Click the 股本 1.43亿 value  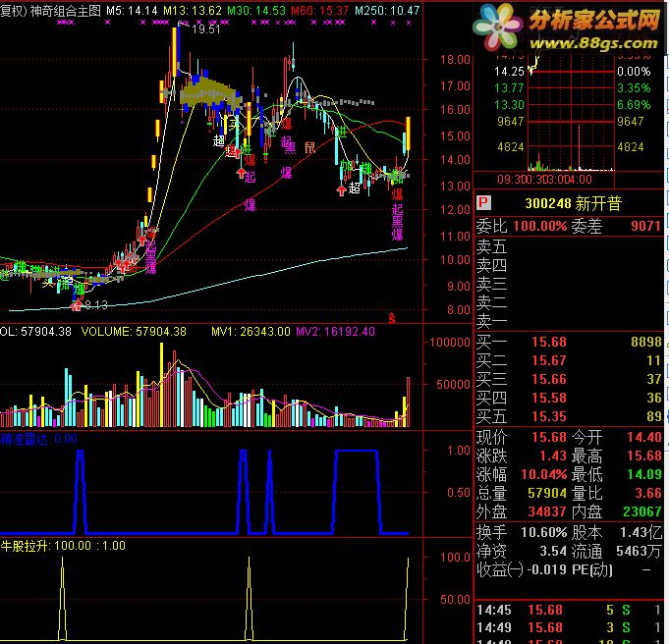click(x=641, y=532)
